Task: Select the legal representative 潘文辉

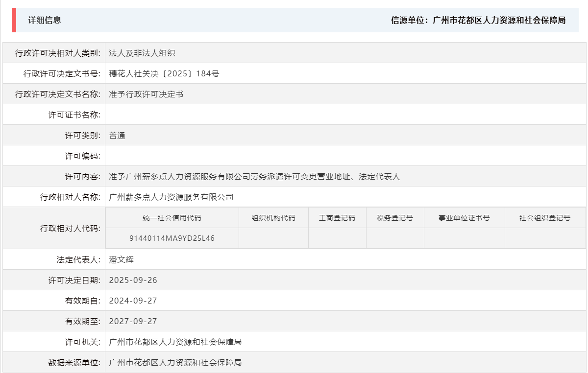Action: point(121,259)
